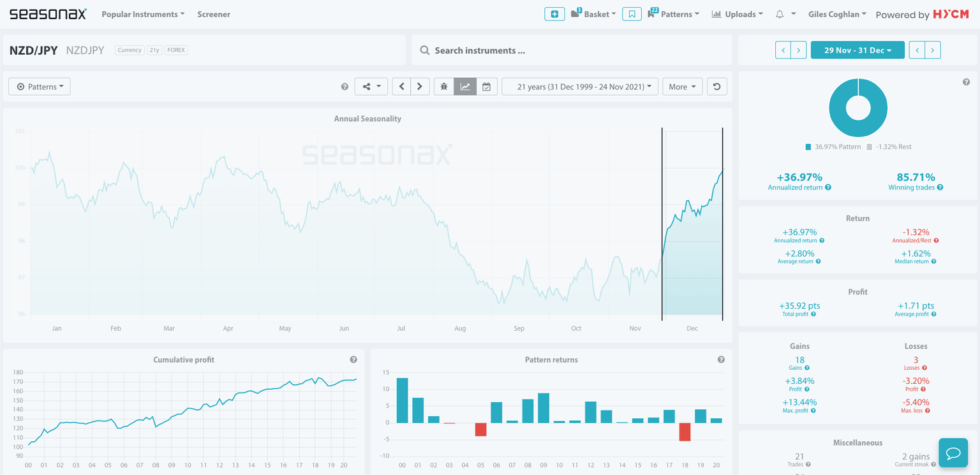Screen dimensions: 980x475
Task: Click help icon beside Cumulative profit
Action: pyautogui.click(x=353, y=360)
